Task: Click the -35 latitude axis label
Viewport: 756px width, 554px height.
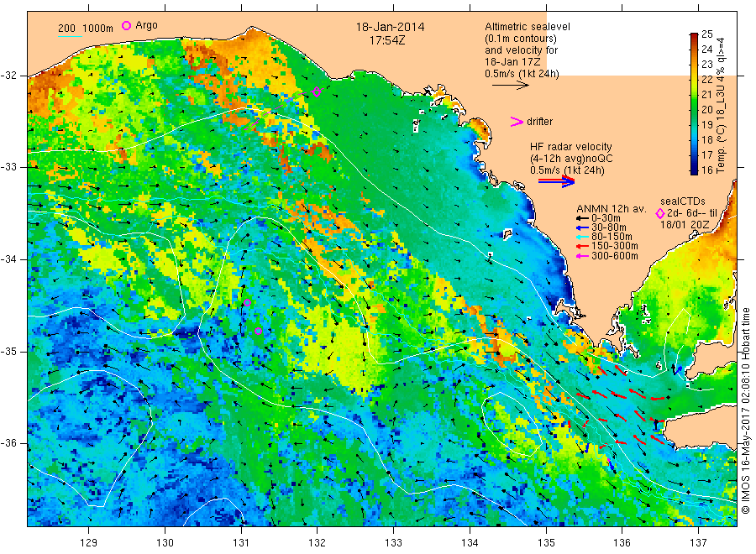Action: tap(10, 351)
